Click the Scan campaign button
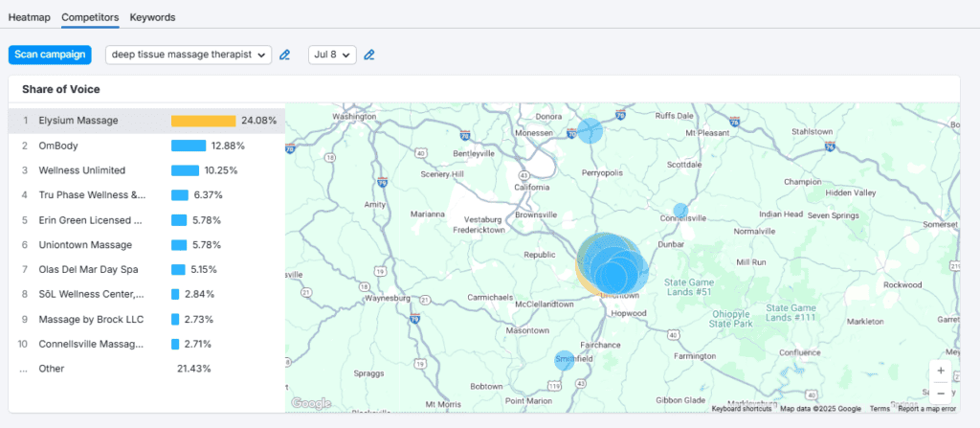 point(50,55)
